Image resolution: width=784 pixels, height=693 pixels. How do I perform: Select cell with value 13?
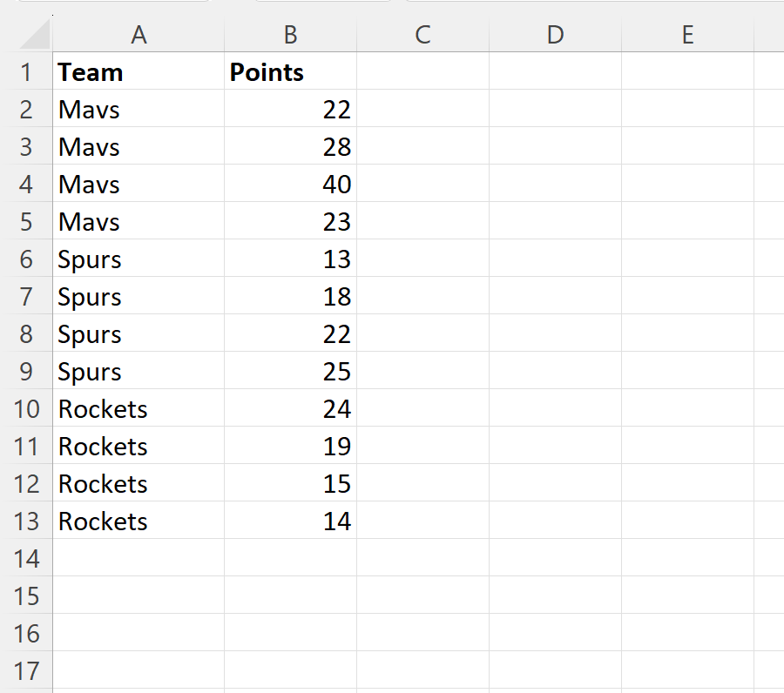pyautogui.click(x=290, y=259)
